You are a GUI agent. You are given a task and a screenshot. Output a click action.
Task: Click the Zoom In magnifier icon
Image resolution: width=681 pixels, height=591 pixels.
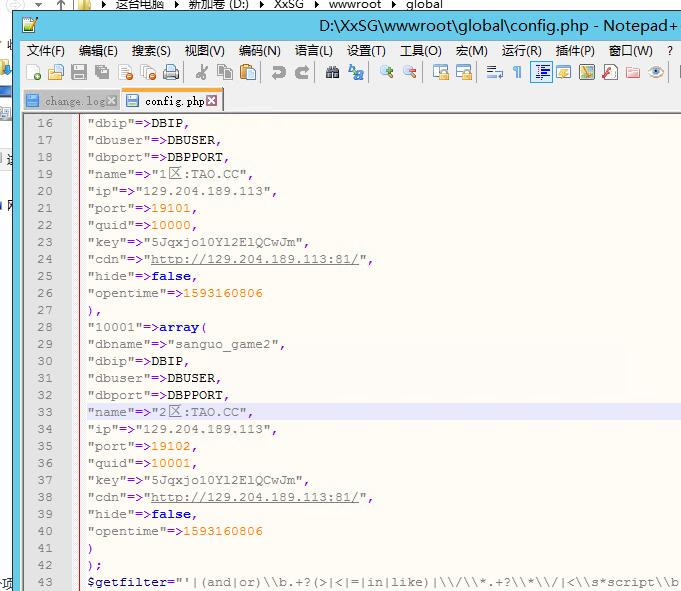387,72
